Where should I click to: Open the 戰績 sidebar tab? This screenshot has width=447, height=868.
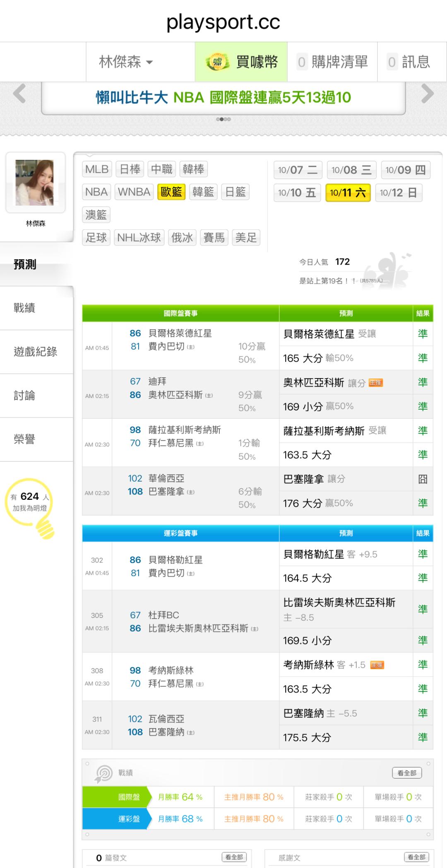[x=24, y=308]
